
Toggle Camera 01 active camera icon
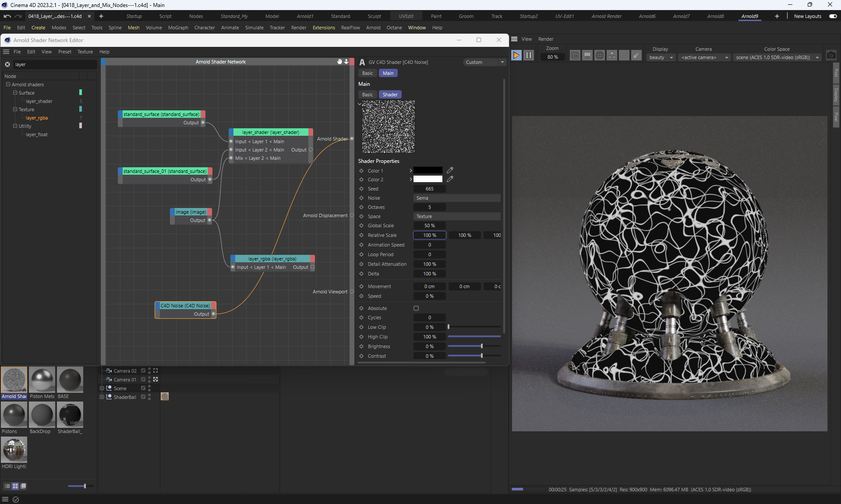click(155, 380)
